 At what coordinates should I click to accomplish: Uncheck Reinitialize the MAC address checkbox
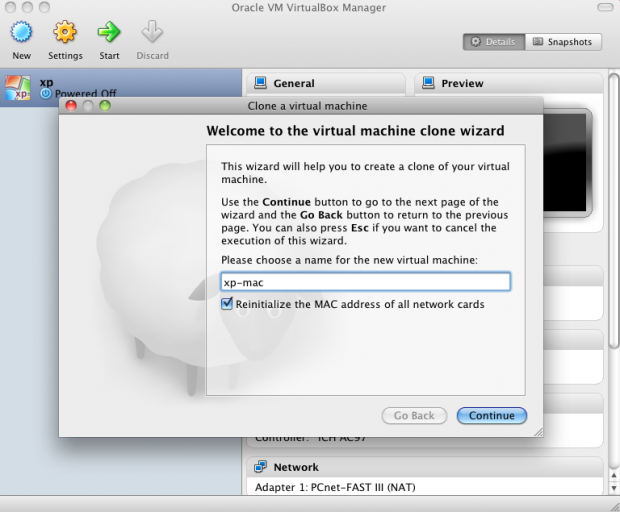point(227,304)
